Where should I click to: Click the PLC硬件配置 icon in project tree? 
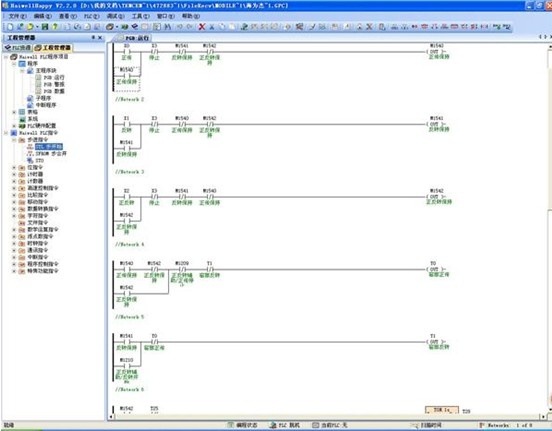tap(22, 126)
